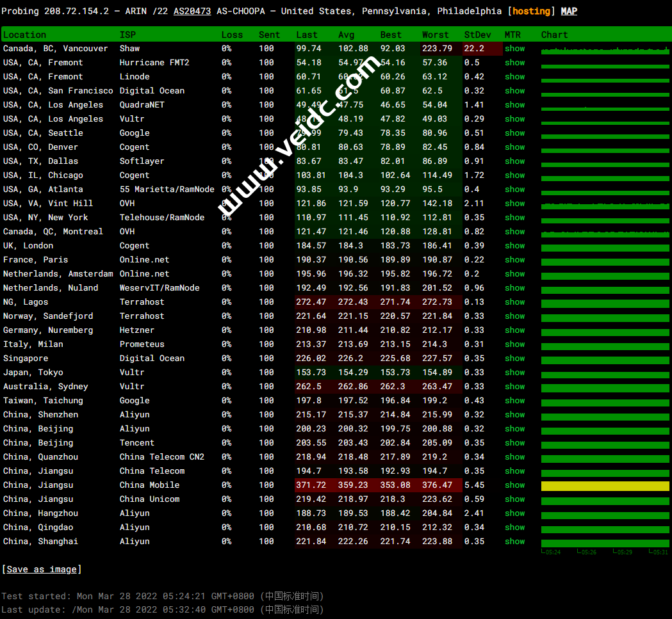Open the AS20473 network link

pyautogui.click(x=192, y=11)
